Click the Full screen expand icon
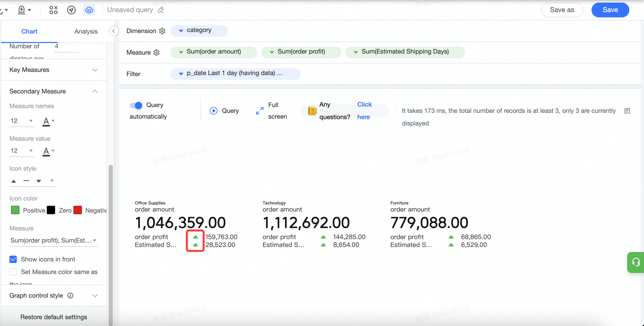The height and width of the screenshot is (326, 644). click(x=260, y=111)
